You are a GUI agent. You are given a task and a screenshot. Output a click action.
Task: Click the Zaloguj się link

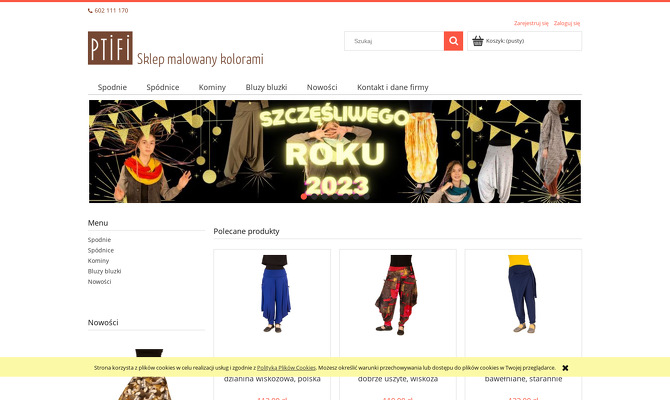[x=567, y=23]
